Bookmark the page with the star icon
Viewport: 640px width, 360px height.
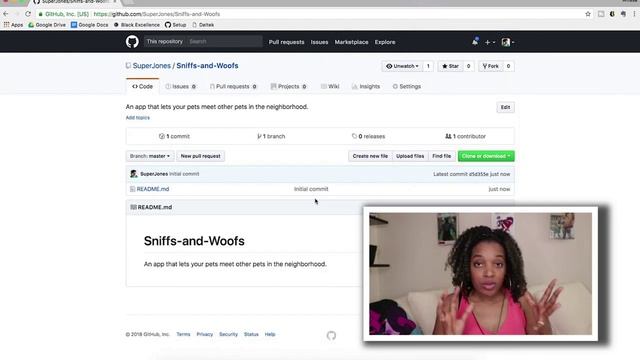[x=588, y=14]
